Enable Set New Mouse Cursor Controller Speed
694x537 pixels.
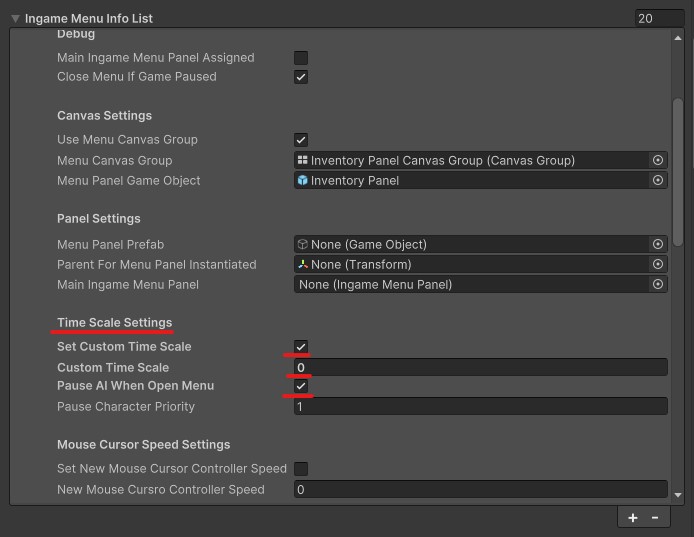pos(301,469)
